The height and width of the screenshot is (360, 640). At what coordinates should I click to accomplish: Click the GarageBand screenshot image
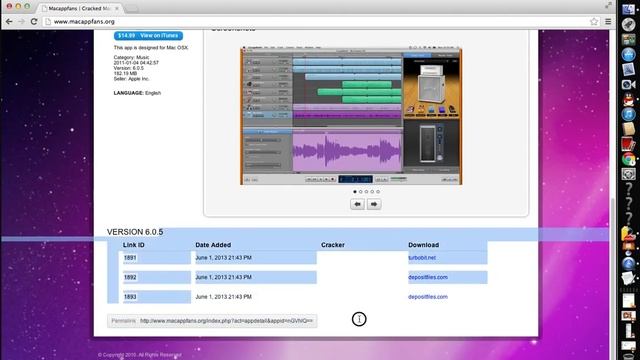point(351,116)
